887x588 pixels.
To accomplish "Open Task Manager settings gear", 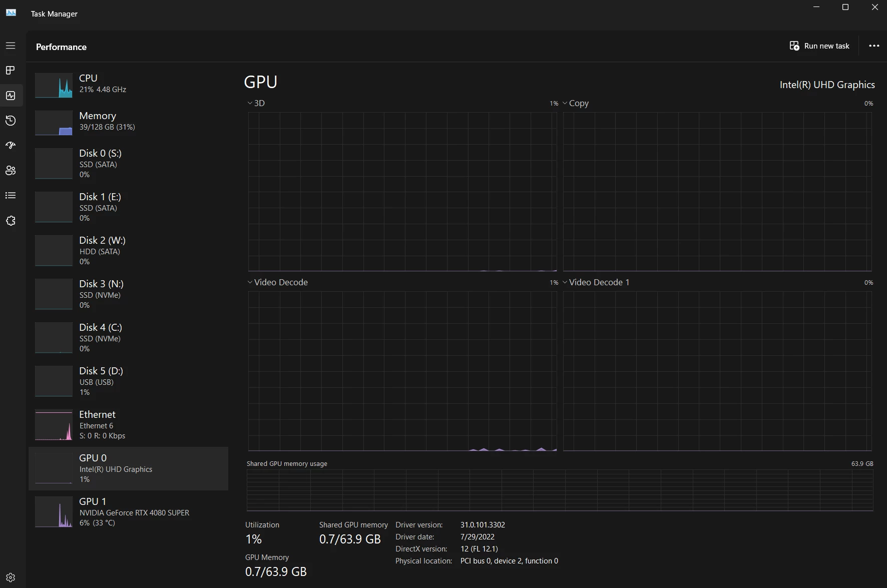I will pyautogui.click(x=11, y=577).
